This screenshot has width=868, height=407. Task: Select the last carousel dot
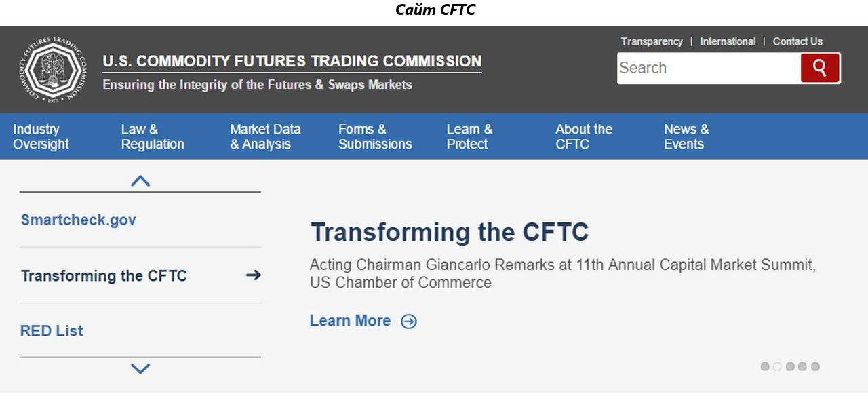[815, 366]
